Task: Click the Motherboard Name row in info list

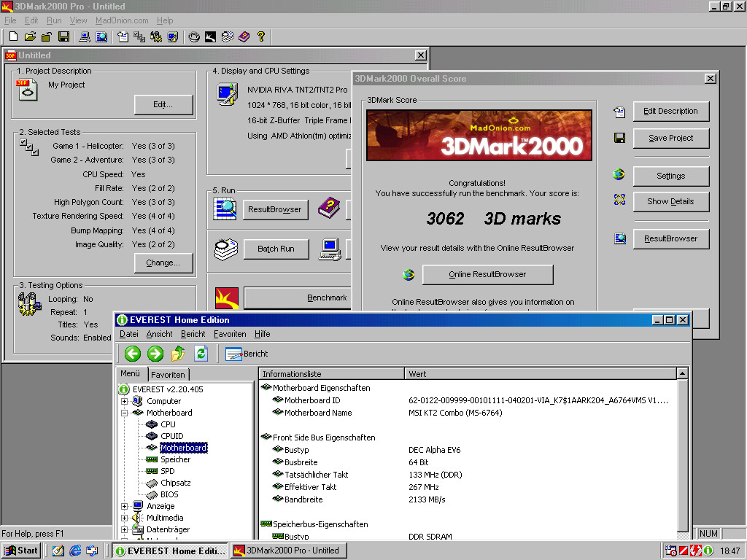Action: 467,413
